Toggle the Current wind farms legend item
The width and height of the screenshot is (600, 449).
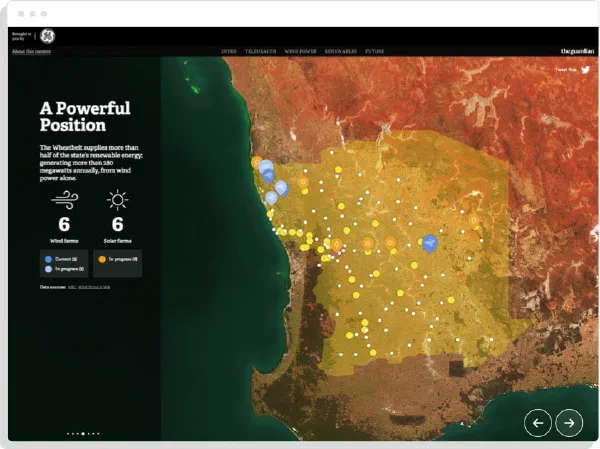click(62, 259)
